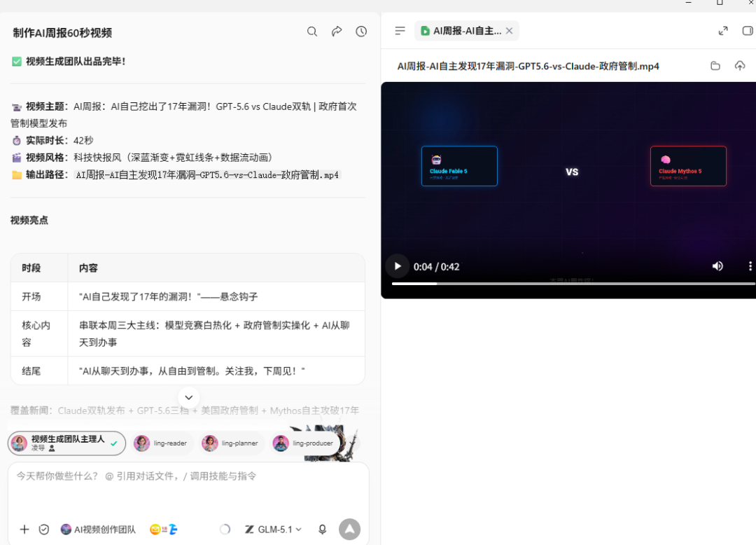Select the ling-reader agent chip
The width and height of the screenshot is (756, 545).
point(161,443)
